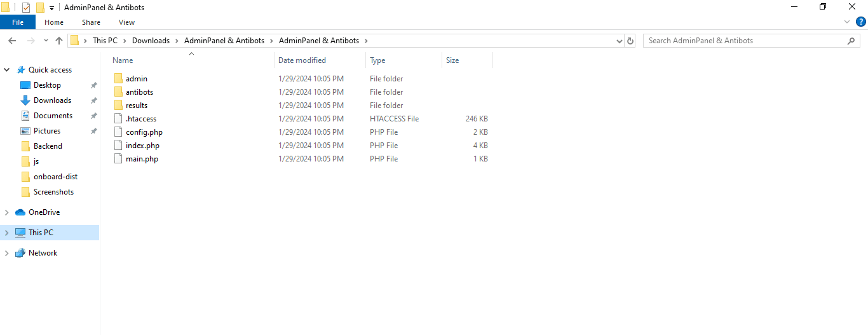Click the 246 KB size cell

[477, 119]
